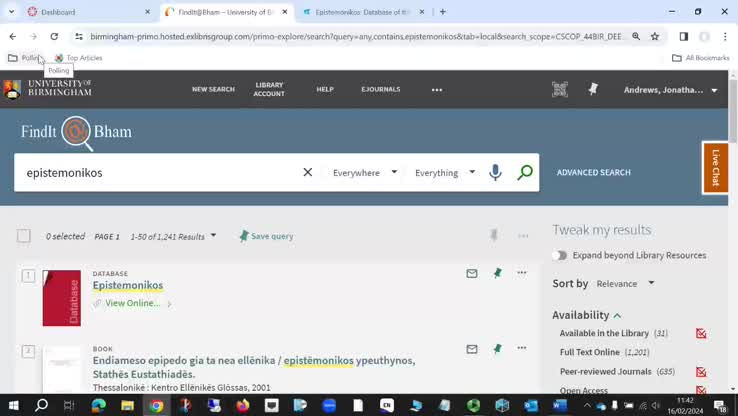Open saved items pin in header

pos(593,89)
